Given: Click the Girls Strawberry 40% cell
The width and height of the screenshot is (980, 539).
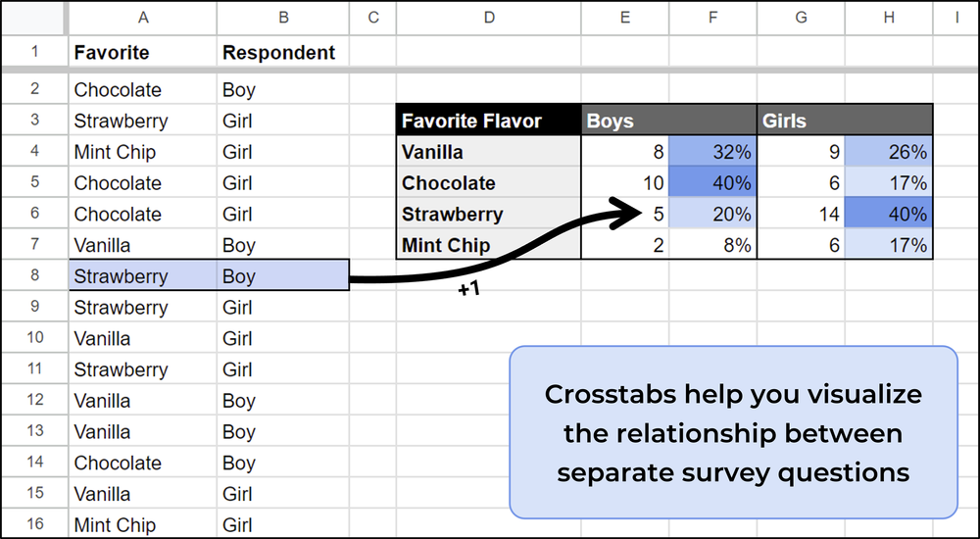Looking at the screenshot, I should (888, 215).
